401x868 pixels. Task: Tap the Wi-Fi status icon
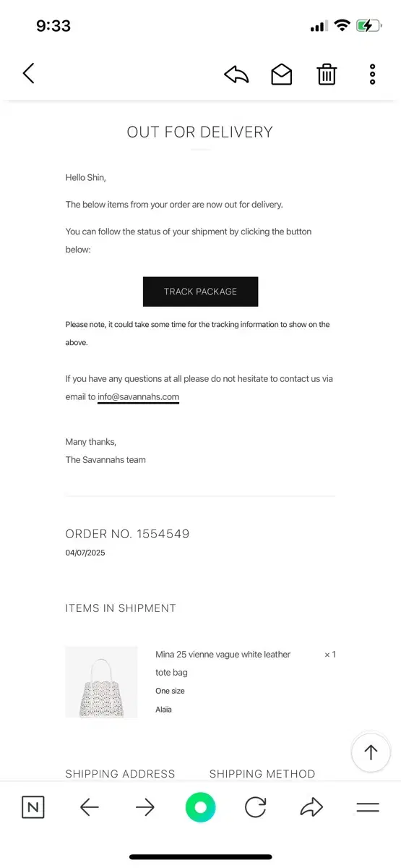coord(342,26)
